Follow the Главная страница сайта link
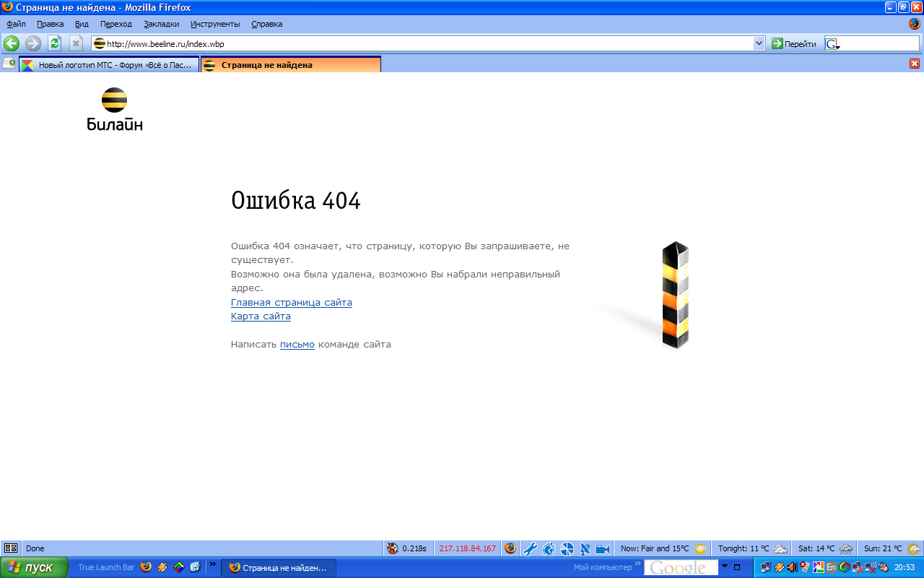924x578 pixels. [x=291, y=303]
